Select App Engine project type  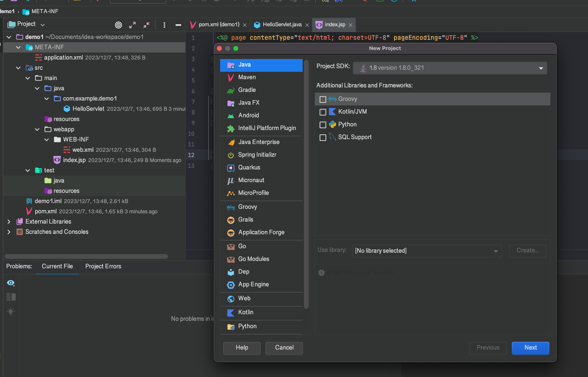pyautogui.click(x=261, y=284)
